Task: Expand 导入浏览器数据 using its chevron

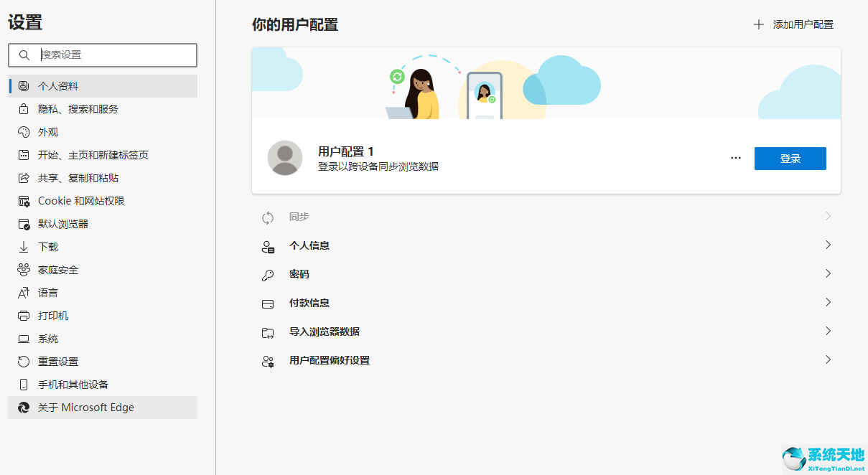Action: click(827, 331)
